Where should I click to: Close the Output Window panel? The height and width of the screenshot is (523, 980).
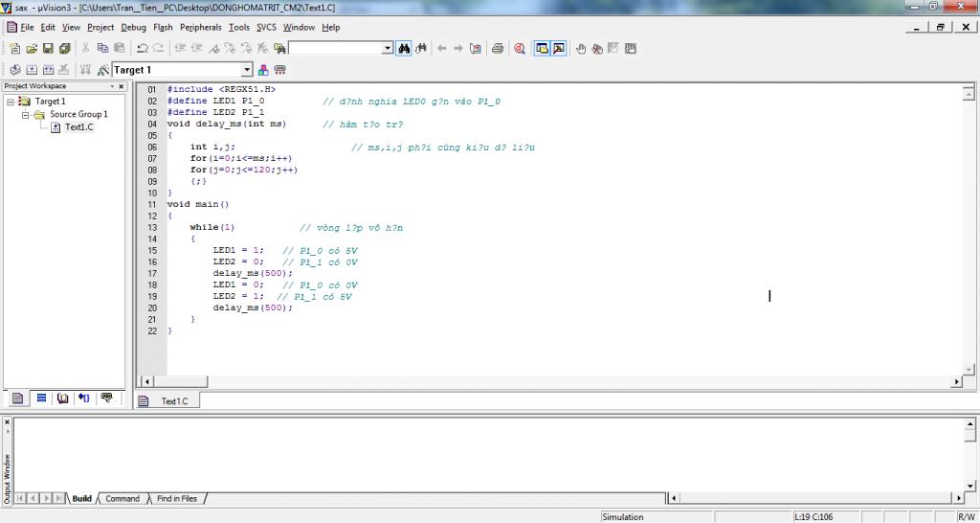[x=7, y=422]
